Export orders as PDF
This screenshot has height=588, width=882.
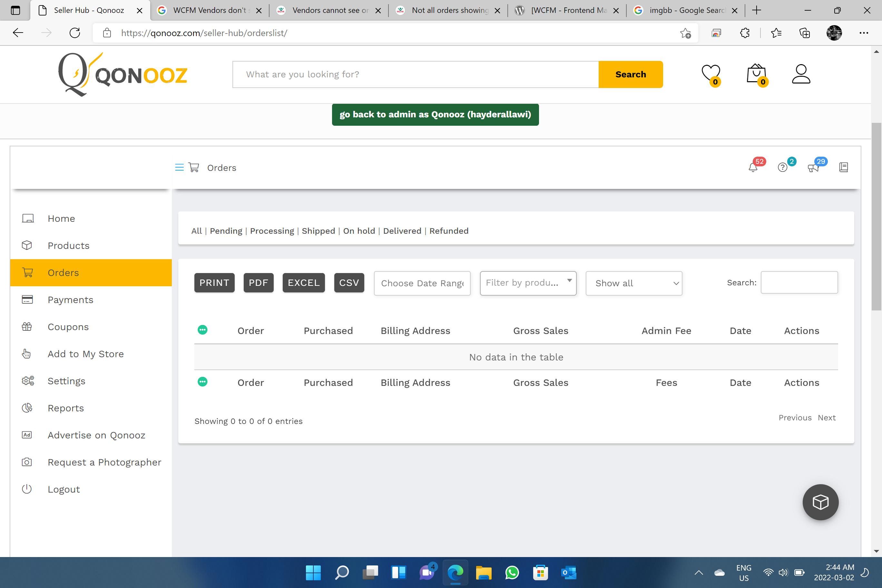[258, 282]
